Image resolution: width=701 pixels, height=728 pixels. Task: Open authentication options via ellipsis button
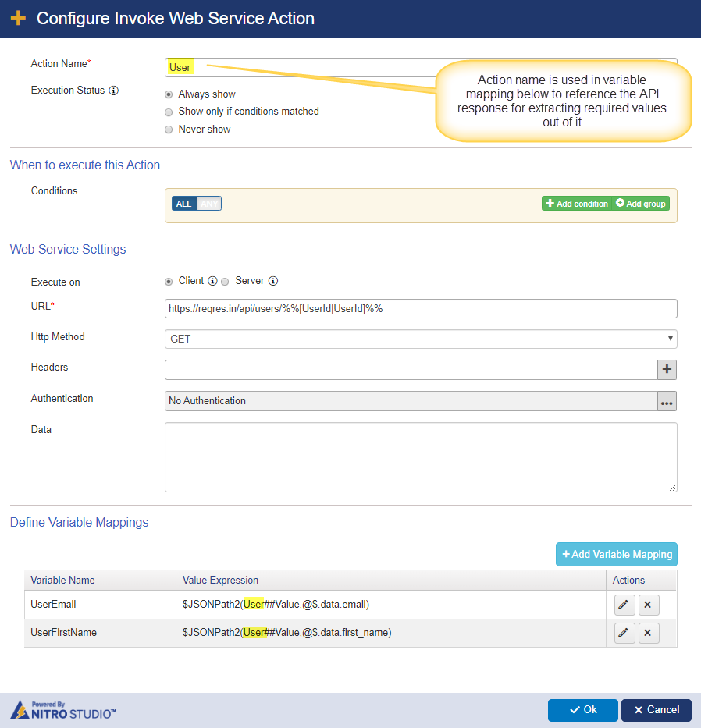pos(667,401)
